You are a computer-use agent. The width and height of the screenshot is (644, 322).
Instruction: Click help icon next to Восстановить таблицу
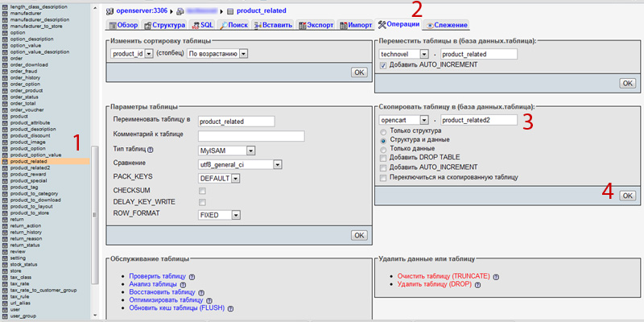point(200,293)
